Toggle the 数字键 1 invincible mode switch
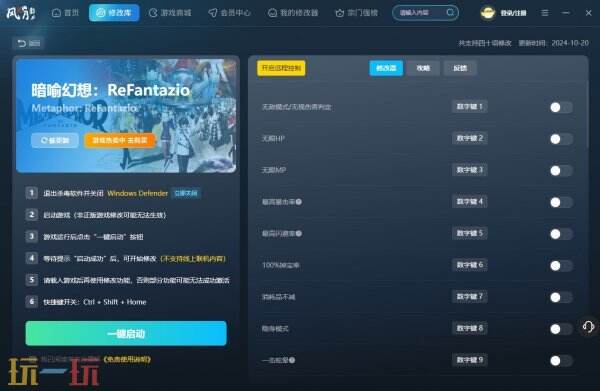Image resolution: width=600 pixels, height=391 pixels. (x=561, y=107)
